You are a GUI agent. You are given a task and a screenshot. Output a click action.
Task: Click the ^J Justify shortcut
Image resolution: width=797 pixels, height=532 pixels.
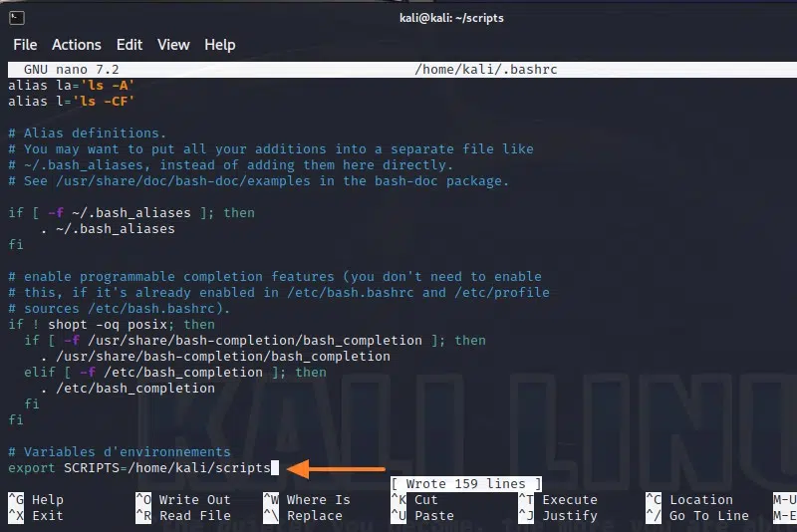coord(558,516)
